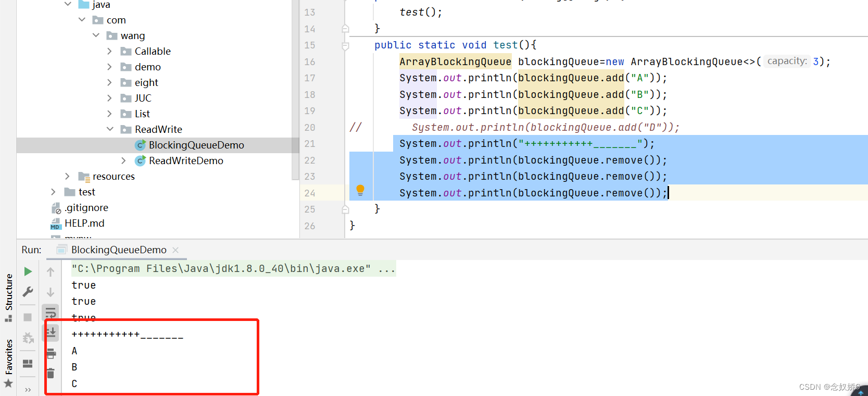This screenshot has height=396, width=868.
Task: Open the Structure tool window
Action: tap(8, 298)
